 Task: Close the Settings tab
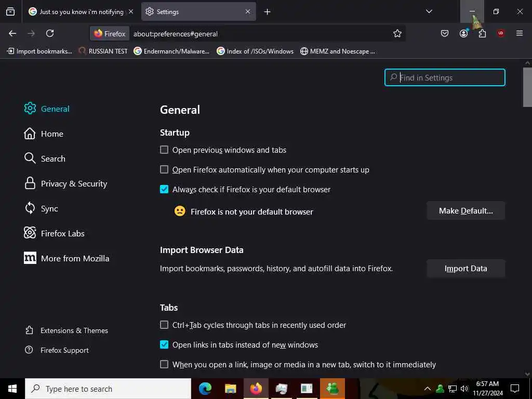[x=248, y=11]
